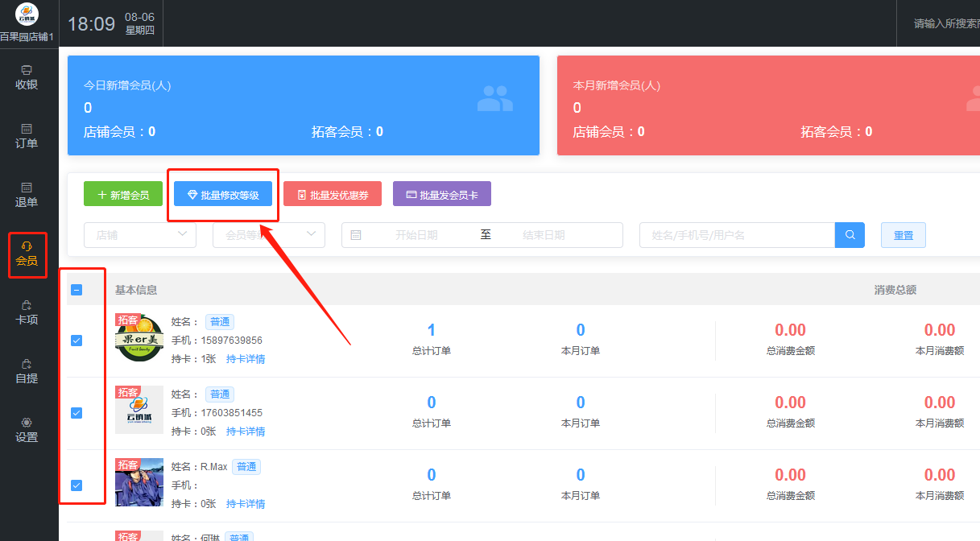Click 批量发优惠券 button
The width and height of the screenshot is (980, 541).
(x=333, y=194)
